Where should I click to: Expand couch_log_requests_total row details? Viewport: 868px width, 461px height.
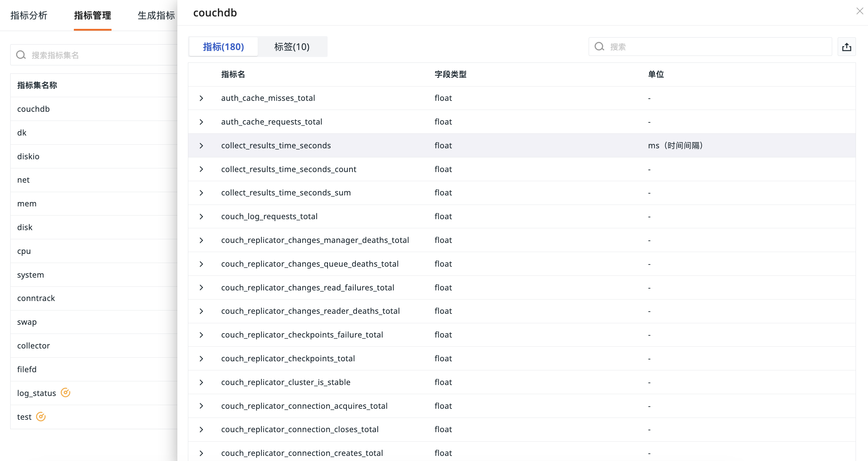click(201, 217)
